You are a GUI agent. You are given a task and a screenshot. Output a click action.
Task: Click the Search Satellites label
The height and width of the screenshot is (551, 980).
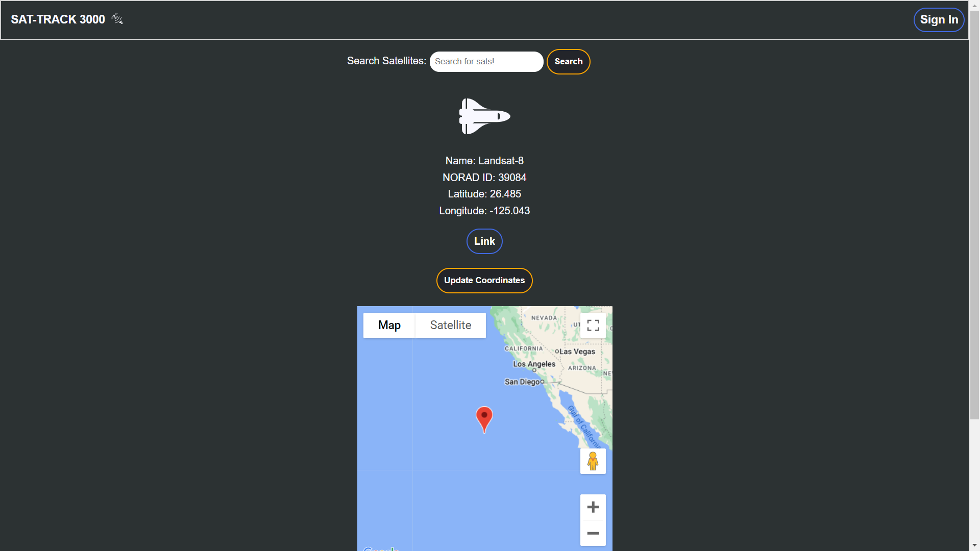[386, 61]
